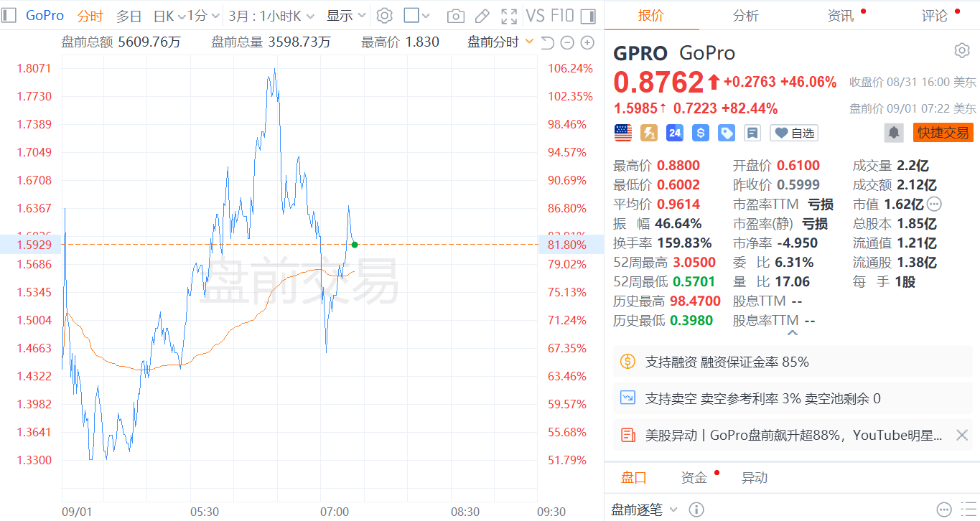Switch to the 资讯 tab
This screenshot has height=521, width=980.
tap(841, 16)
